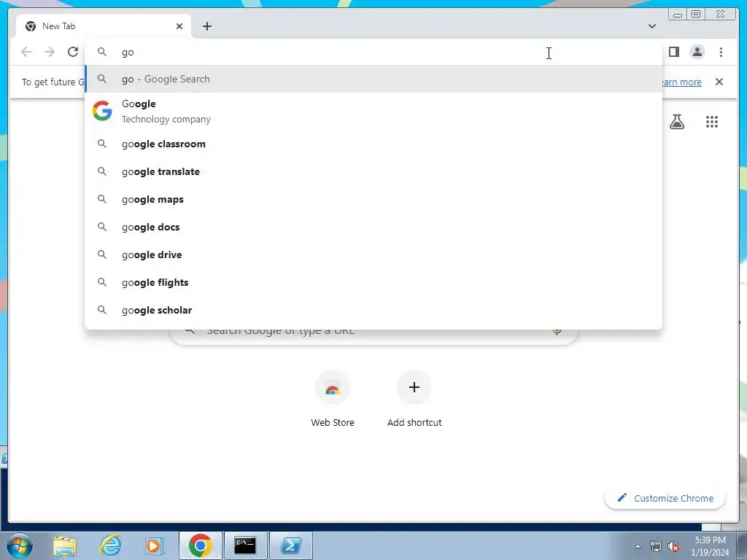
Task: Pick the 'google scholar' suggestion
Action: pos(373,310)
